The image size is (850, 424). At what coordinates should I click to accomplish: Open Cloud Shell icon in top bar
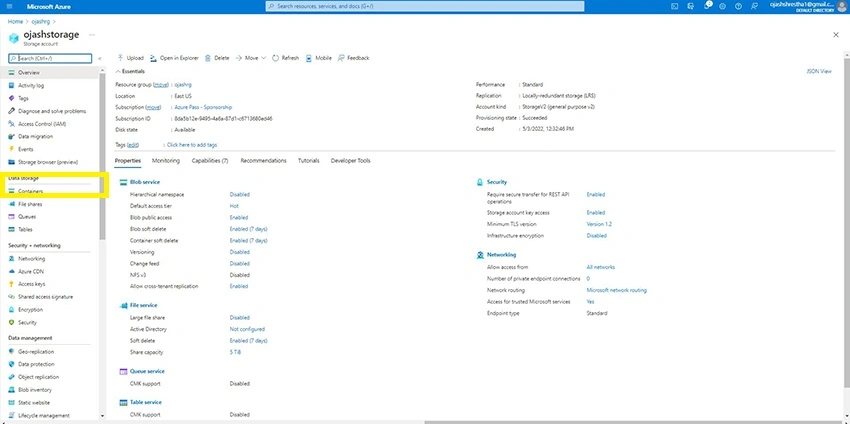674,7
